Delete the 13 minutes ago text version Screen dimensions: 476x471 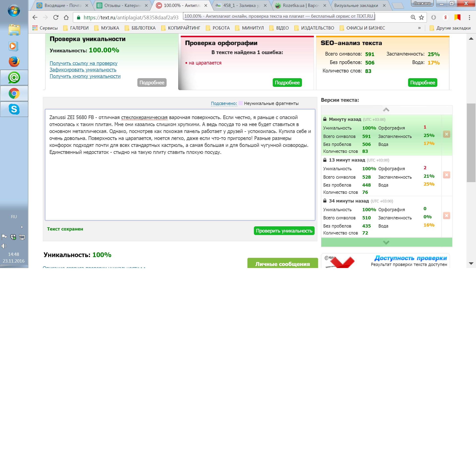coord(446,175)
